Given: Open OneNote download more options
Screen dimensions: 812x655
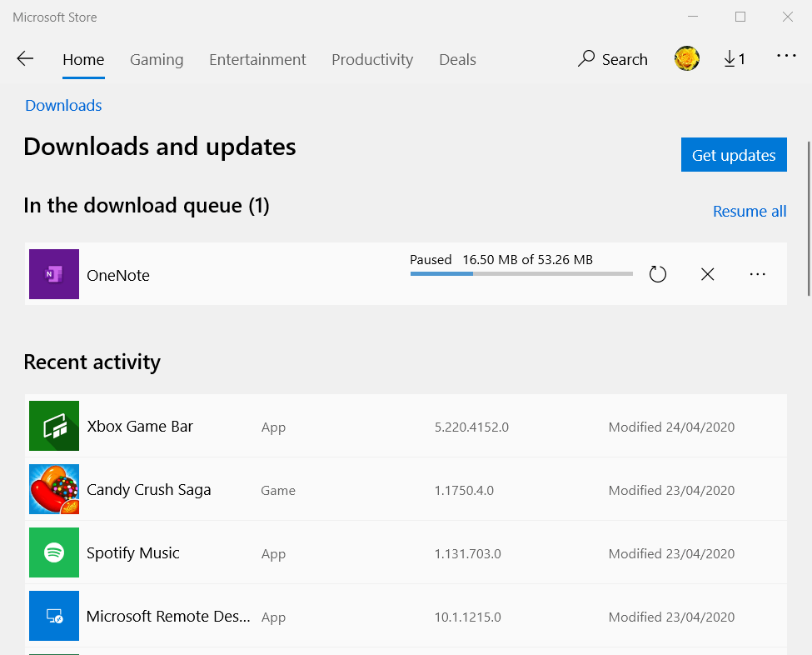Looking at the screenshot, I should coord(757,274).
